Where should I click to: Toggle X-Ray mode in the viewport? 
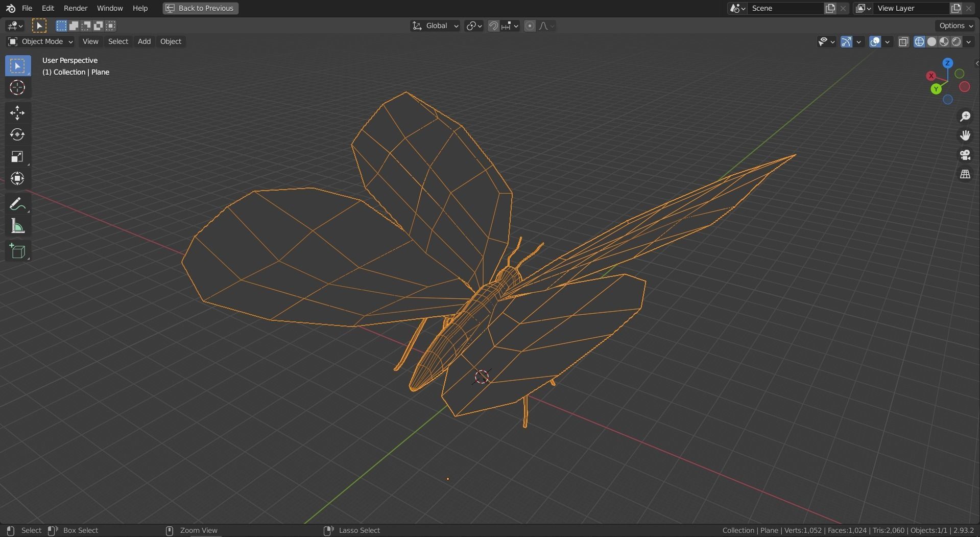pos(903,41)
